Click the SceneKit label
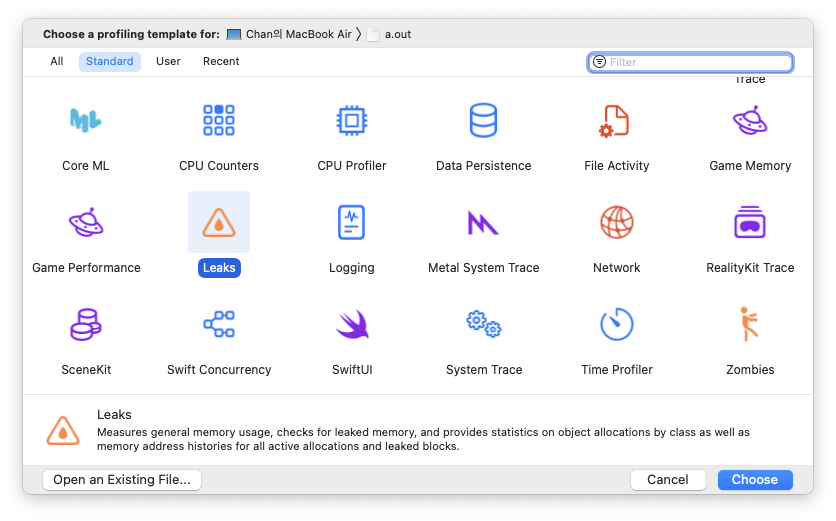The image size is (836, 521). pos(86,370)
